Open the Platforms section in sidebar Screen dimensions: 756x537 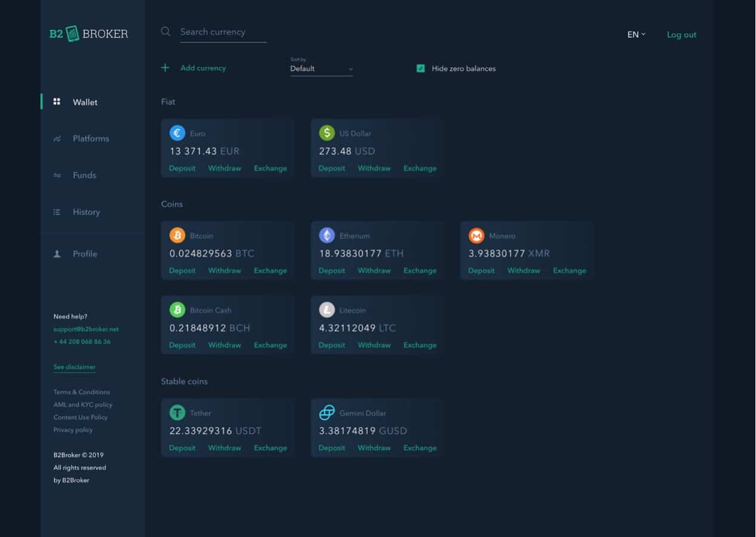pos(91,139)
